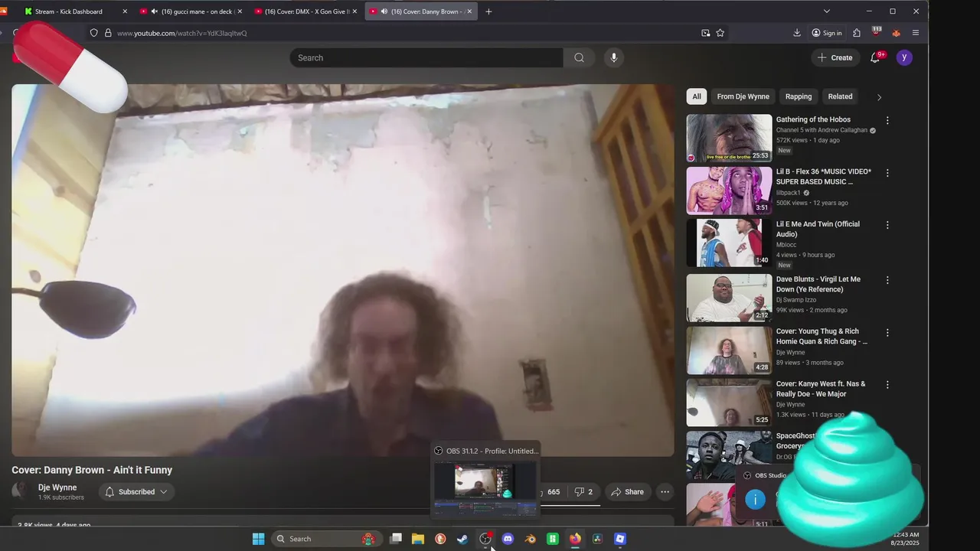Viewport: 980px width, 551px height.
Task: Open more actions for Lil B Flex 36
Action: pyautogui.click(x=887, y=173)
